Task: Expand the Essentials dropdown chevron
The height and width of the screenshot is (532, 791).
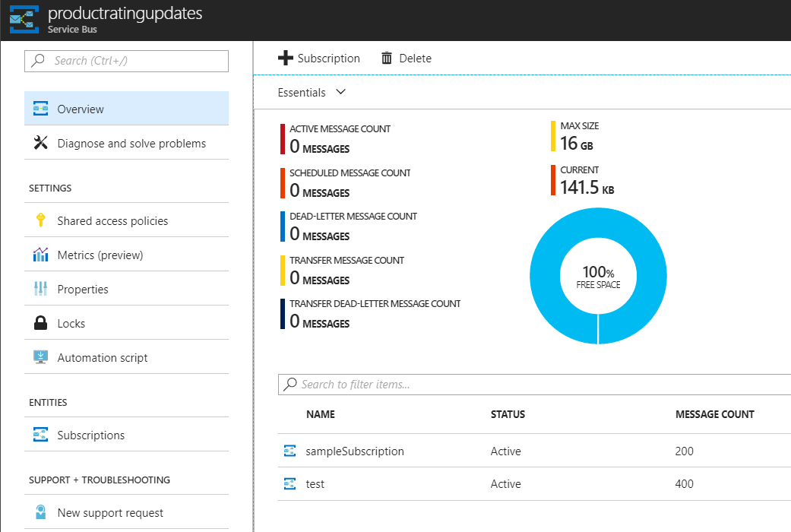Action: [x=340, y=91]
